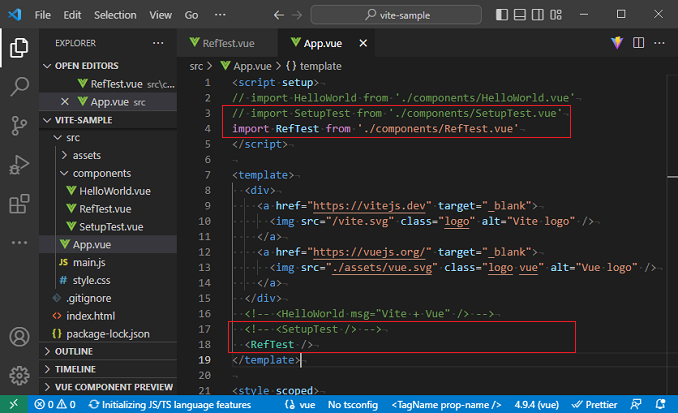The image size is (678, 413).
Task: Collapse the OPEN EDITORS section
Action: [108, 66]
